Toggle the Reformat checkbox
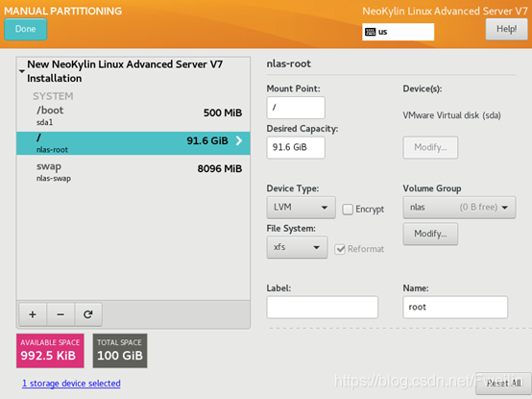 click(x=340, y=249)
